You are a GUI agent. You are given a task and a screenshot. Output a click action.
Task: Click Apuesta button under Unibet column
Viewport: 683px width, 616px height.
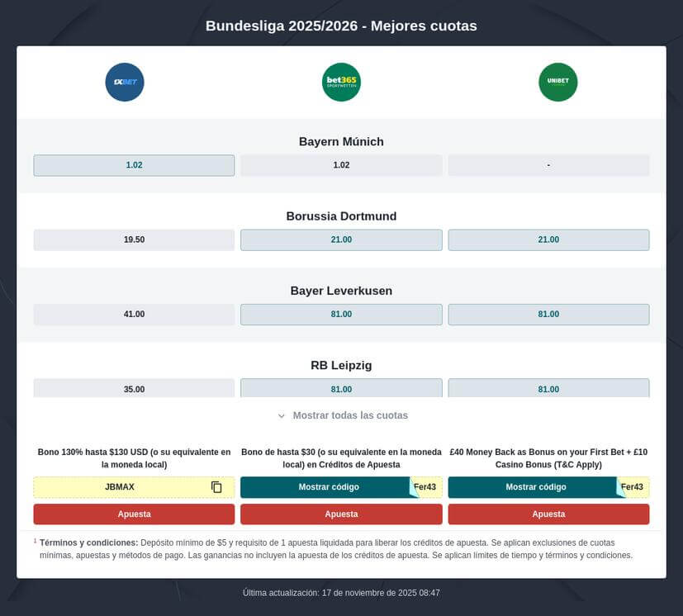548,514
